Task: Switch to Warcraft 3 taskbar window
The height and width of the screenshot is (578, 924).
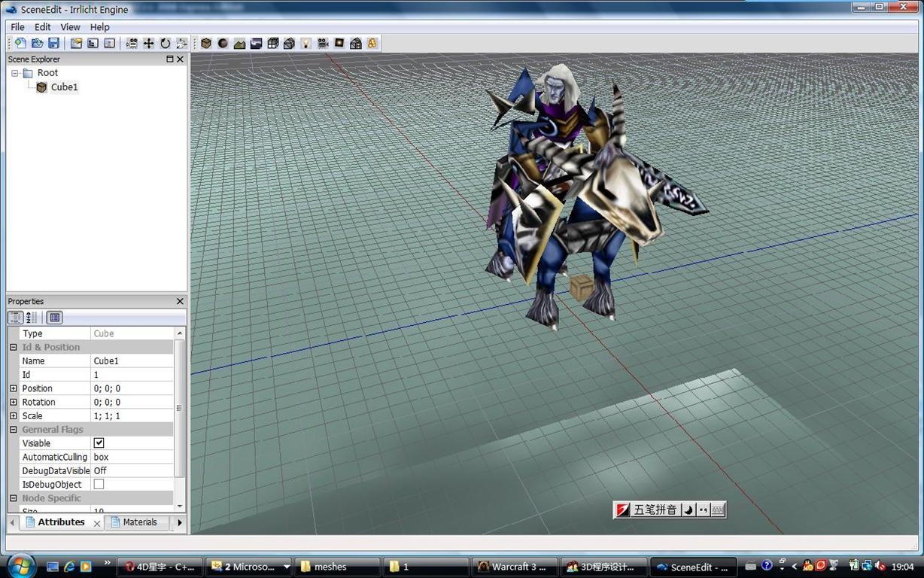Action: point(515,567)
